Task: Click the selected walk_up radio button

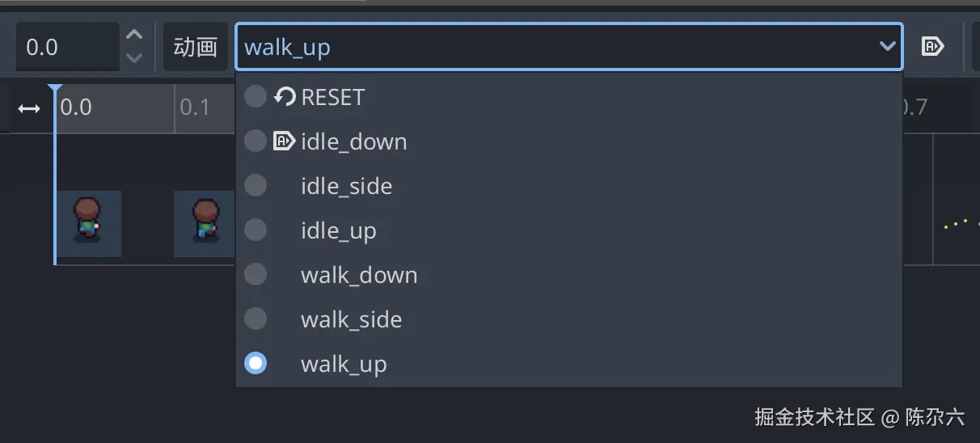Action: [x=256, y=364]
